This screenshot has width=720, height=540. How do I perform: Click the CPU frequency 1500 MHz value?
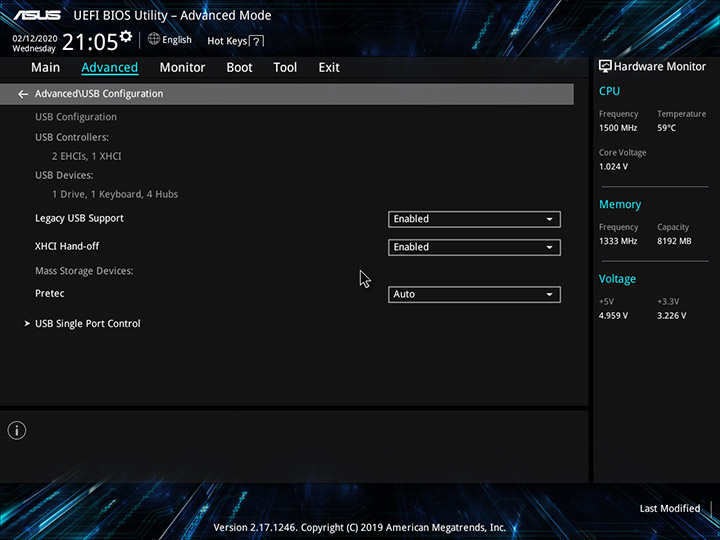click(618, 128)
